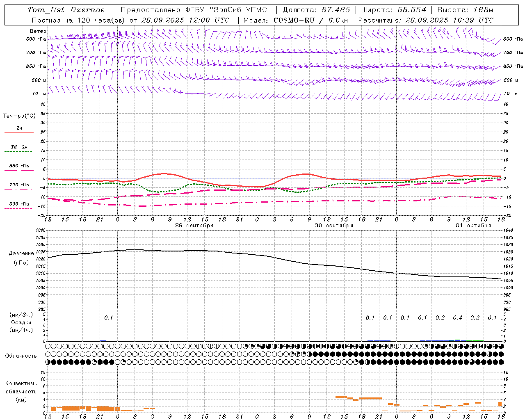Click the station name "Tom_Ust-Ozernoe"
525x420 pixels.
click(x=66, y=10)
